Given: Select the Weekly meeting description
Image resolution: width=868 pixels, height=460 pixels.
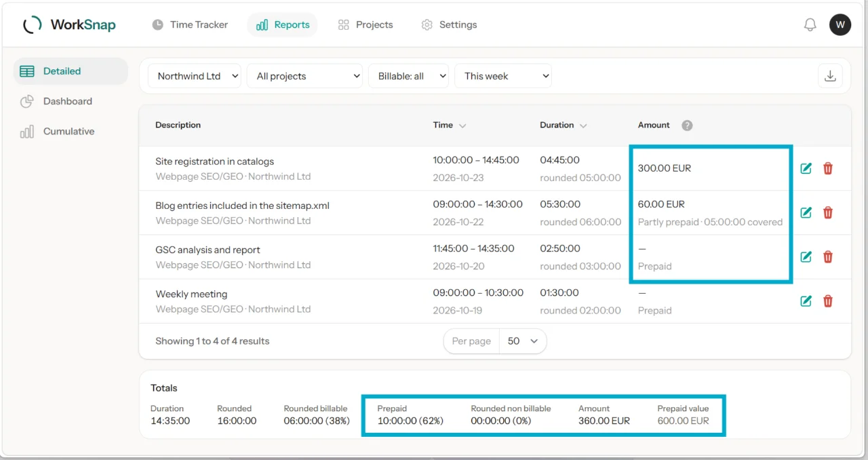Looking at the screenshot, I should 191,294.
